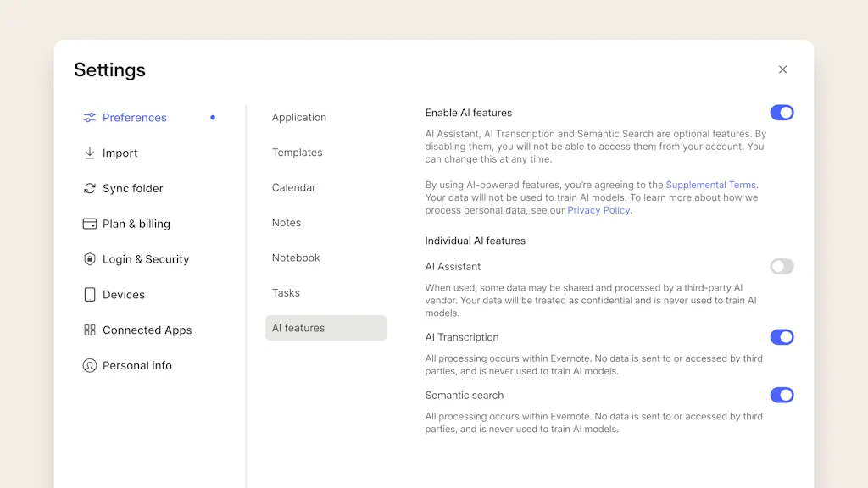Turn on the AI Assistant toggle
The height and width of the screenshot is (488, 868).
[782, 266]
